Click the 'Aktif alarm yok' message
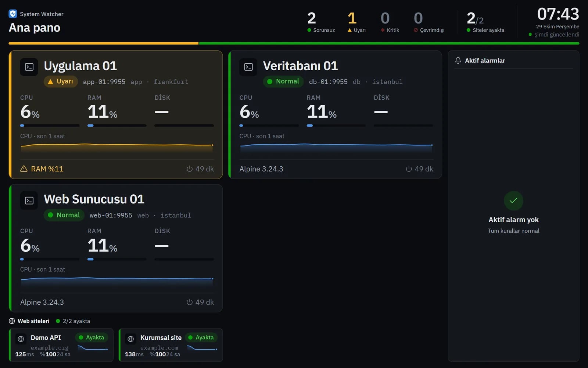Image resolution: width=588 pixels, height=368 pixels. click(x=513, y=220)
